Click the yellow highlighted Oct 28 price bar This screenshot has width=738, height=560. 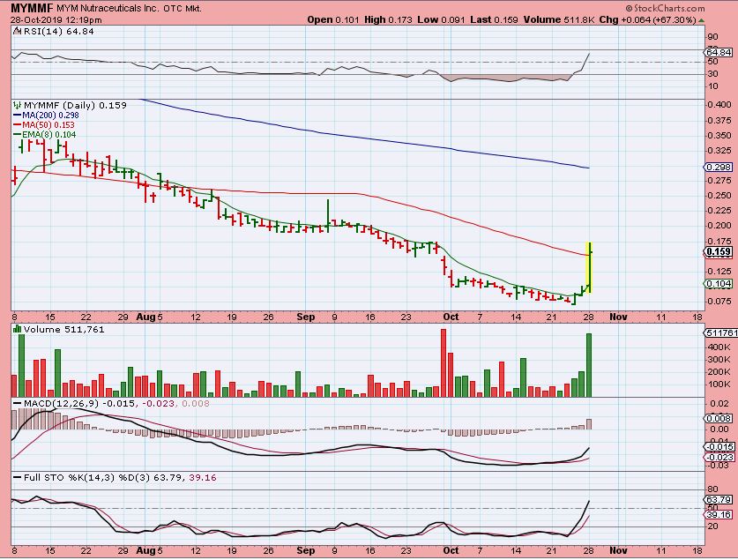588,267
